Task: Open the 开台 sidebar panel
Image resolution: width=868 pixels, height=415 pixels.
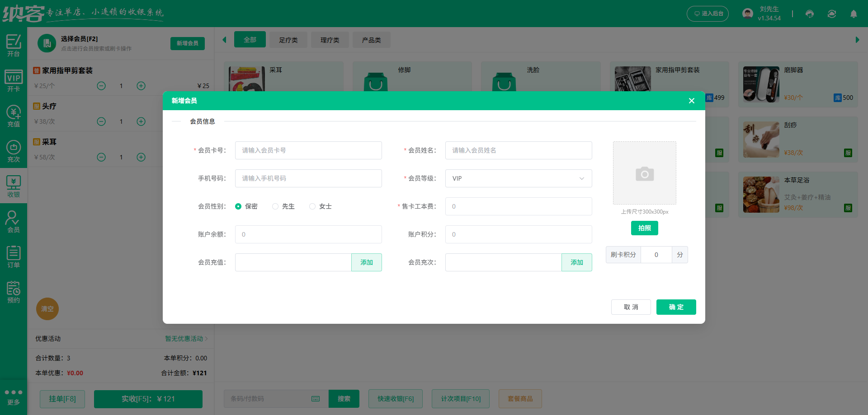Action: [x=14, y=46]
